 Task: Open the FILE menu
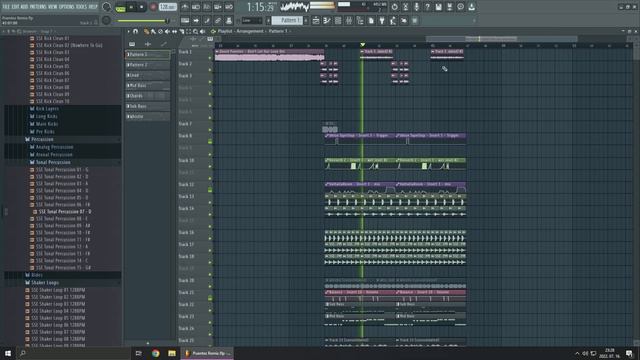click(6, 7)
